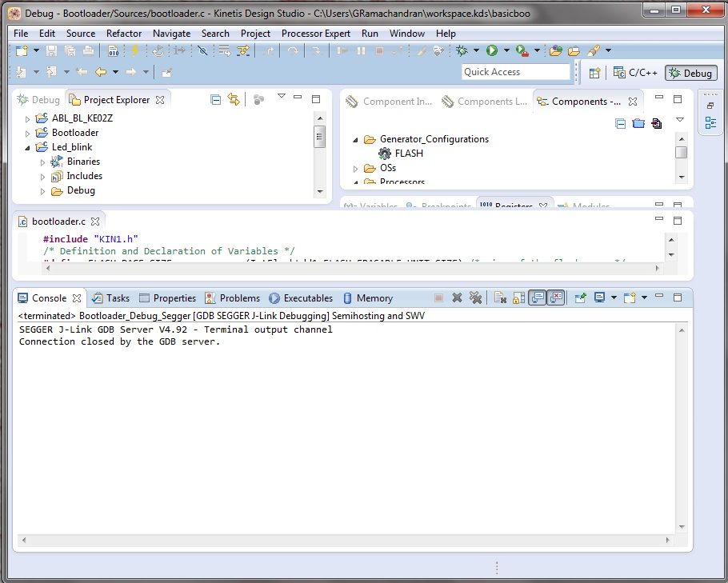Image resolution: width=728 pixels, height=583 pixels.
Task: Click the Pin Console icon
Action: point(580,298)
